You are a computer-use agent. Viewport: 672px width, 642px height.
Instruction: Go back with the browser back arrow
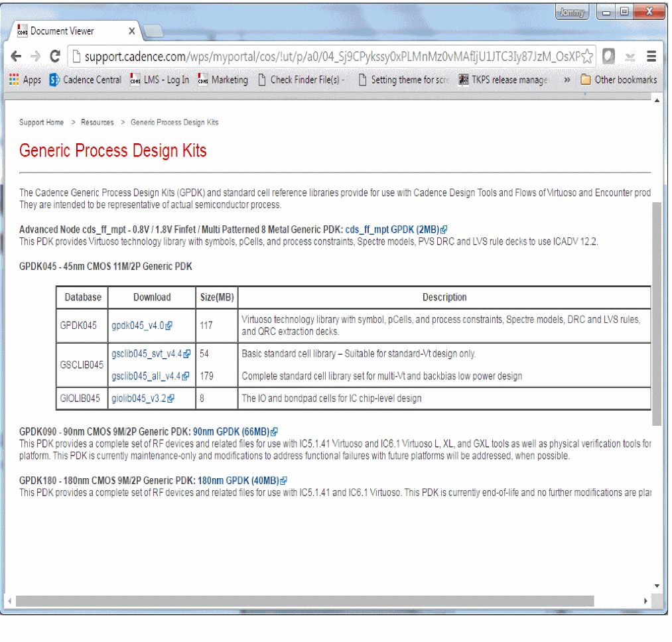[17, 56]
